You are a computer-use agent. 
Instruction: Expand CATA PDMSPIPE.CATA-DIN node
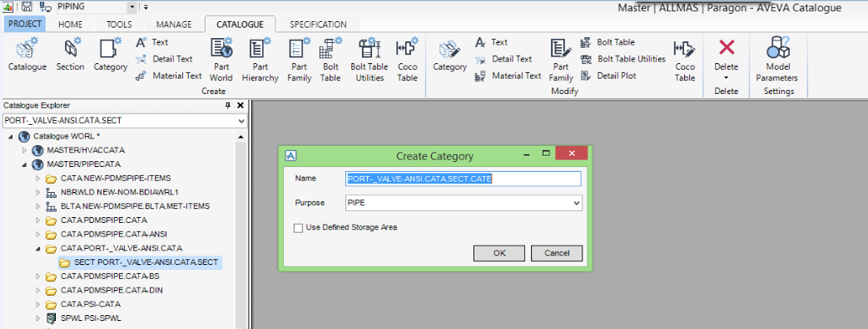point(37,290)
